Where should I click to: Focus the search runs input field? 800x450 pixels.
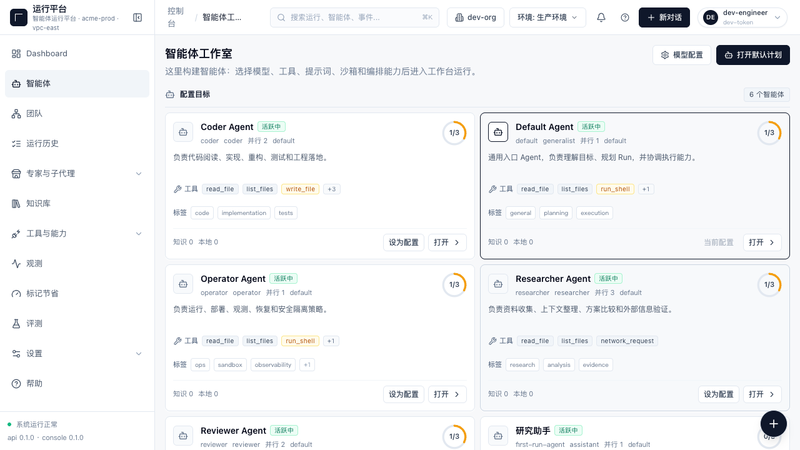(x=355, y=17)
